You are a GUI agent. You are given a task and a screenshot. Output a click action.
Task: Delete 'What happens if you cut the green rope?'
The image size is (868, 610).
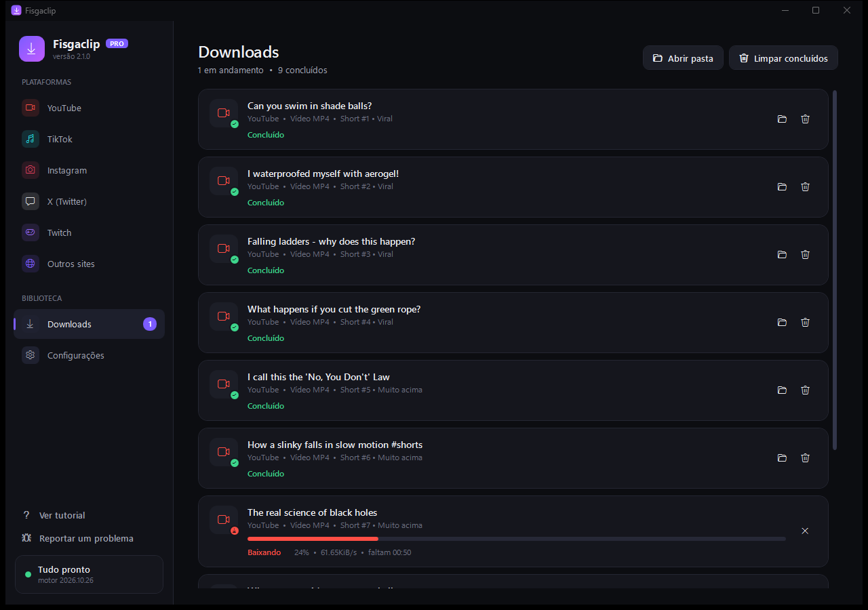point(805,322)
